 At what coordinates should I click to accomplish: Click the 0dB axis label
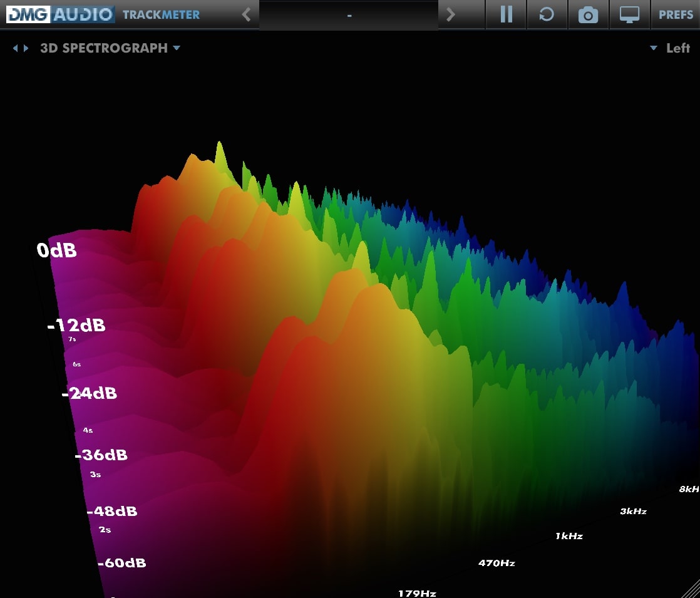click(x=58, y=250)
